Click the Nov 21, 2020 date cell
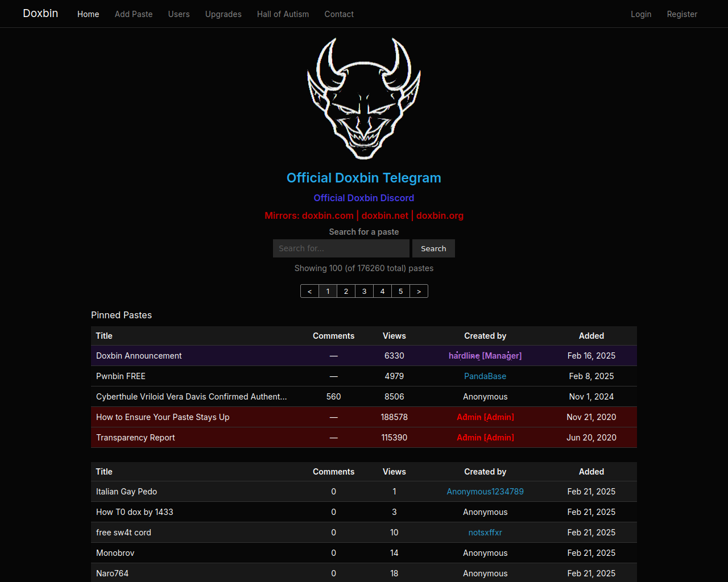The width and height of the screenshot is (728, 582). pyautogui.click(x=591, y=417)
